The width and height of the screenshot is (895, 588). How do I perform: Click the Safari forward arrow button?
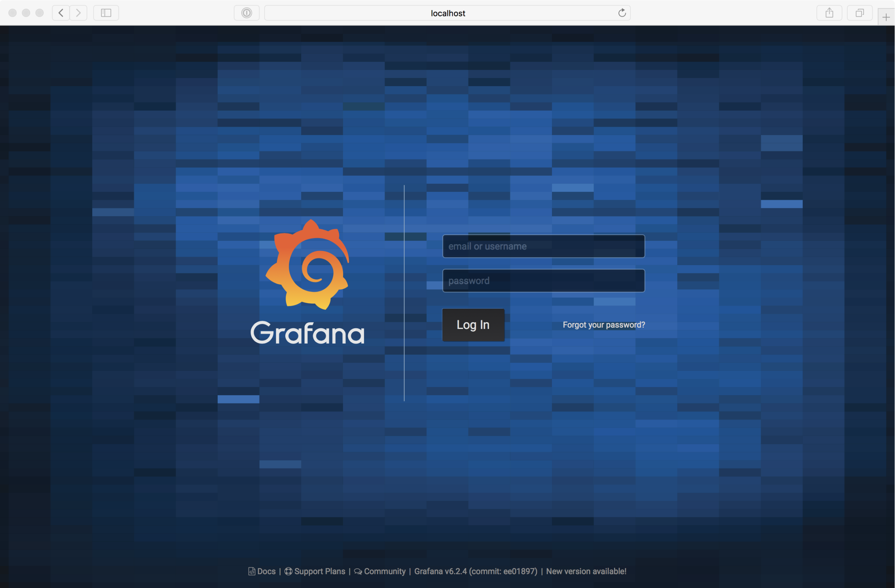click(78, 13)
